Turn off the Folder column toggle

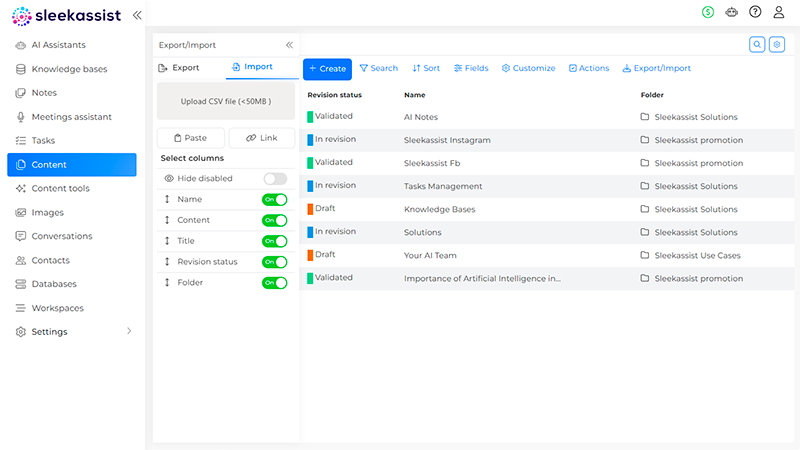click(274, 283)
